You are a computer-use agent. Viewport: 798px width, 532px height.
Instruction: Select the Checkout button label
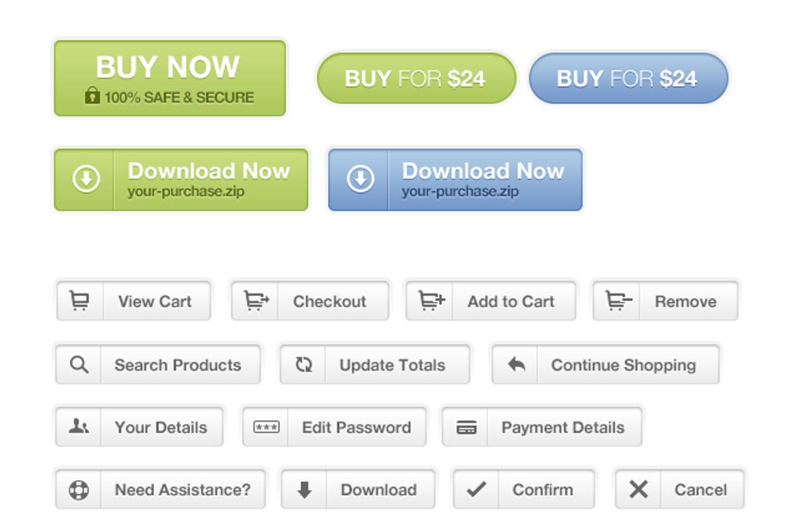(330, 301)
